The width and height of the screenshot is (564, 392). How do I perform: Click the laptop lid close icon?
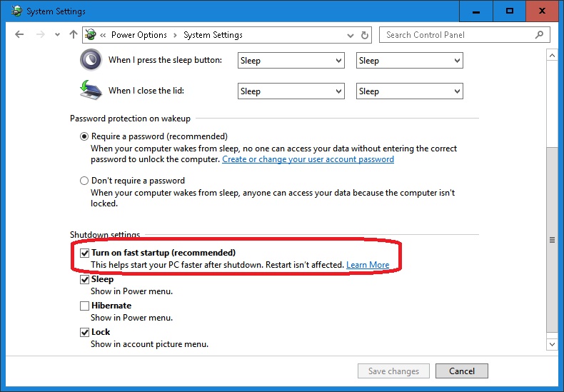coord(91,90)
